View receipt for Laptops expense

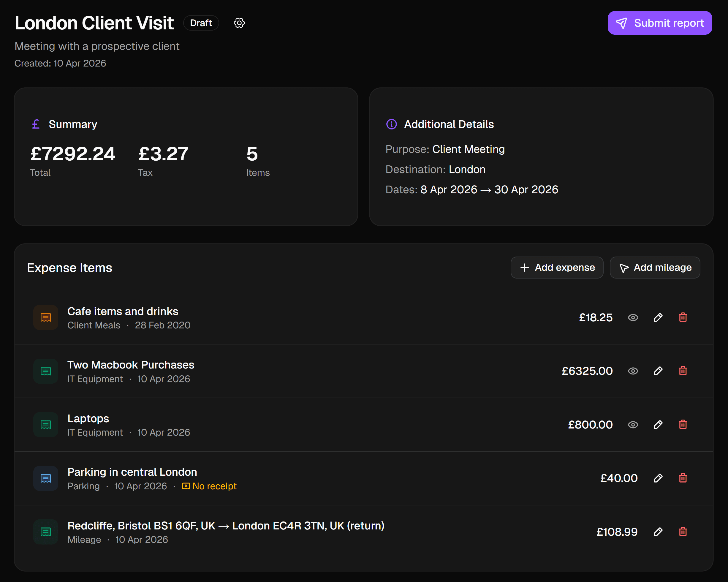click(x=633, y=425)
